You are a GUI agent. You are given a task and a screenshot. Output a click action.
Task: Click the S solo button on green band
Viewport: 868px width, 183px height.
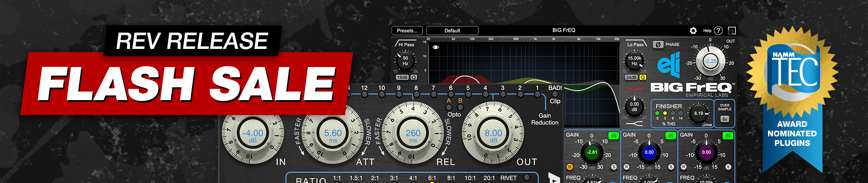tap(614, 167)
